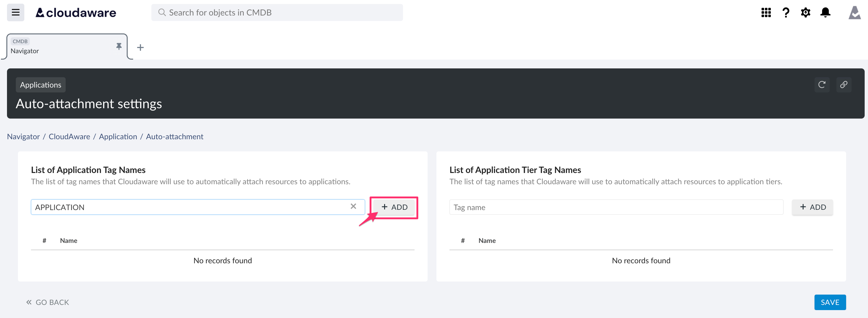Open the apps grid launcher
868x318 pixels.
tap(766, 12)
